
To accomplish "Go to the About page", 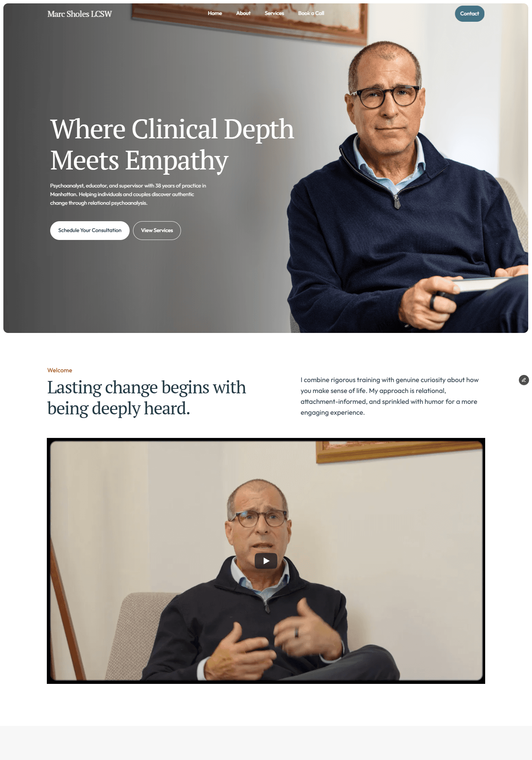I will [244, 13].
